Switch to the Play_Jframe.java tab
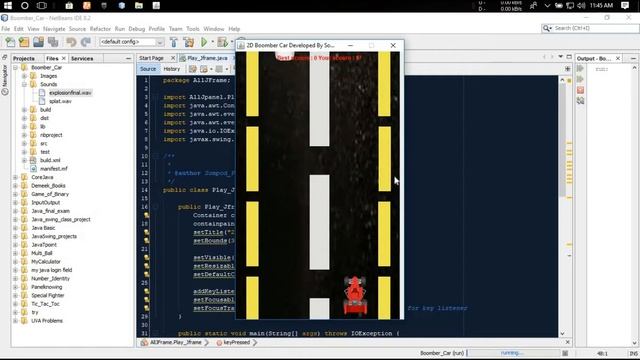The width and height of the screenshot is (640, 360). click(207, 58)
